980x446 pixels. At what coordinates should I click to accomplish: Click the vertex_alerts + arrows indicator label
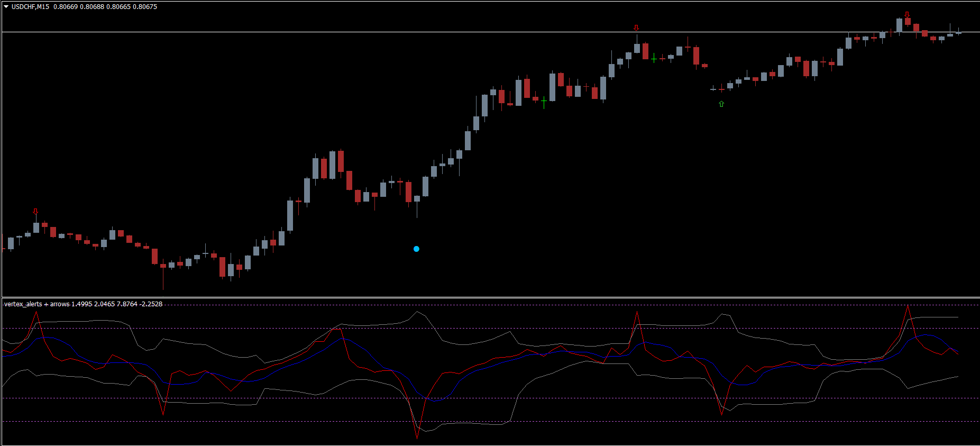tap(36, 304)
